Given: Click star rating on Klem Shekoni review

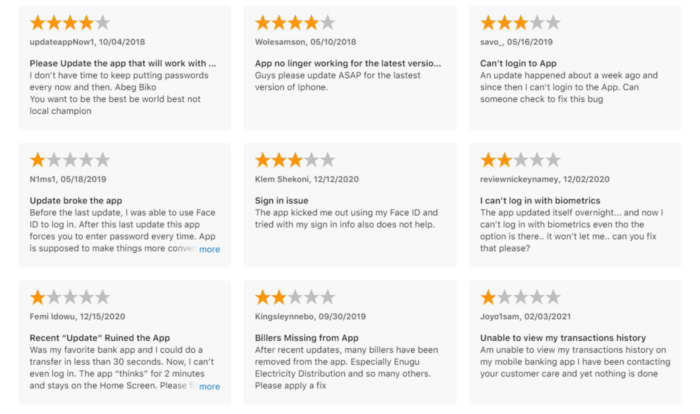Looking at the screenshot, I should click(295, 160).
